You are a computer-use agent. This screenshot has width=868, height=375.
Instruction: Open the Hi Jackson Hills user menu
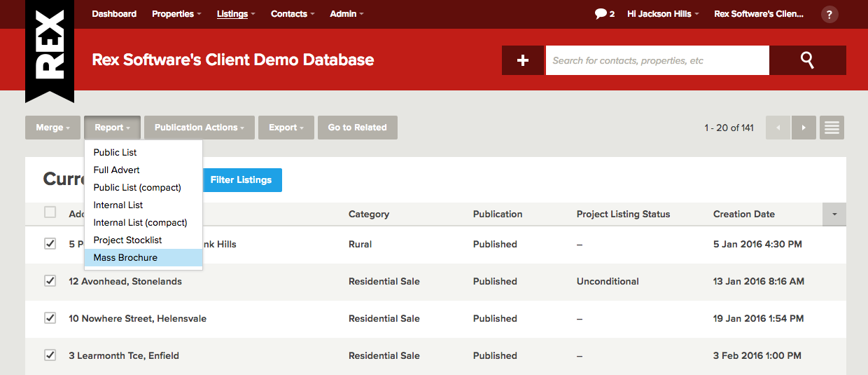(x=663, y=14)
